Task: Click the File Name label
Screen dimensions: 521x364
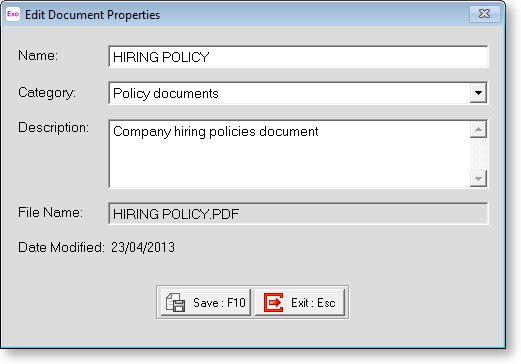Action: [x=50, y=212]
